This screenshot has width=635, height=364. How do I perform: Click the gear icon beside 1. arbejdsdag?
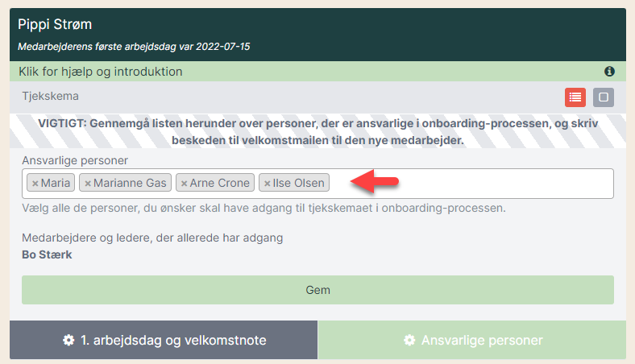68,341
